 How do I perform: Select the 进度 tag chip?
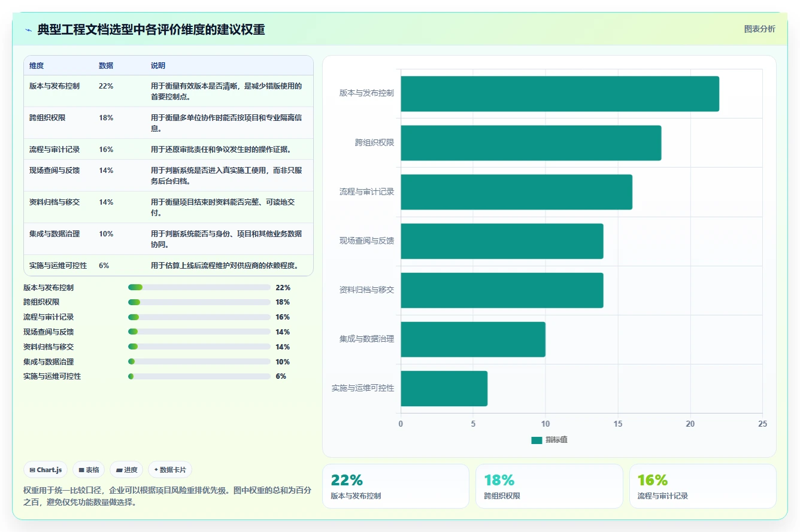coord(126,470)
